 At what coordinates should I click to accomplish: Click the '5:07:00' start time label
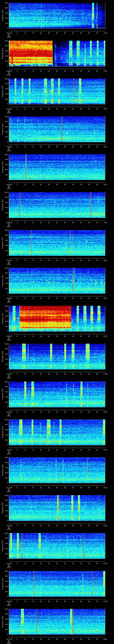pos(9,260)
